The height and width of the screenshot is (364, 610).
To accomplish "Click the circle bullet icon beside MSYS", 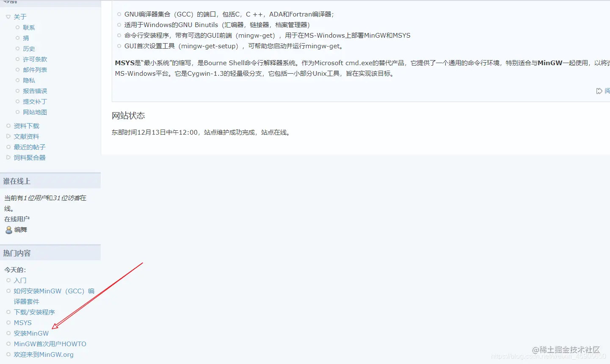I will pos(8,323).
